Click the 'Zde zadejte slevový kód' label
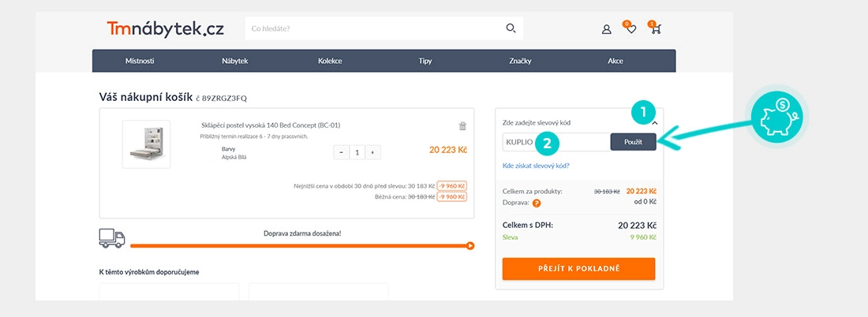The width and height of the screenshot is (868, 317). [537, 123]
